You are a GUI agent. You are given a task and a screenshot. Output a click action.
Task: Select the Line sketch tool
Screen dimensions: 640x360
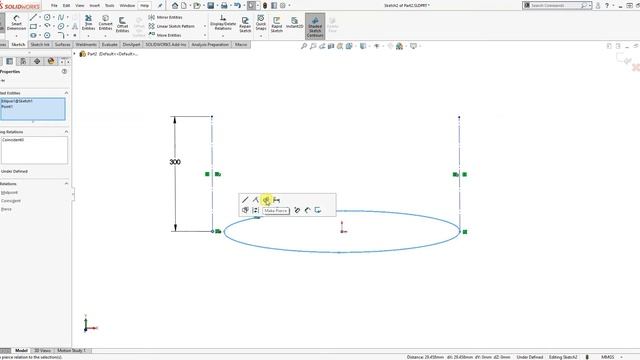33,18
